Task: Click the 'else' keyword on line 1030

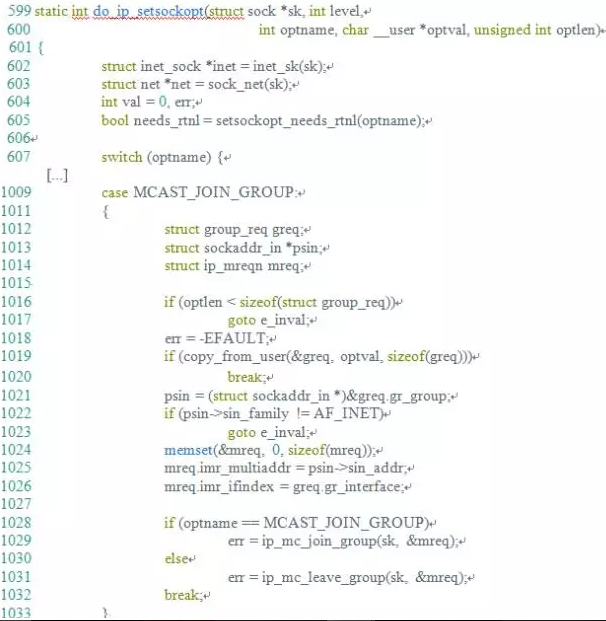Action: pyautogui.click(x=177, y=558)
